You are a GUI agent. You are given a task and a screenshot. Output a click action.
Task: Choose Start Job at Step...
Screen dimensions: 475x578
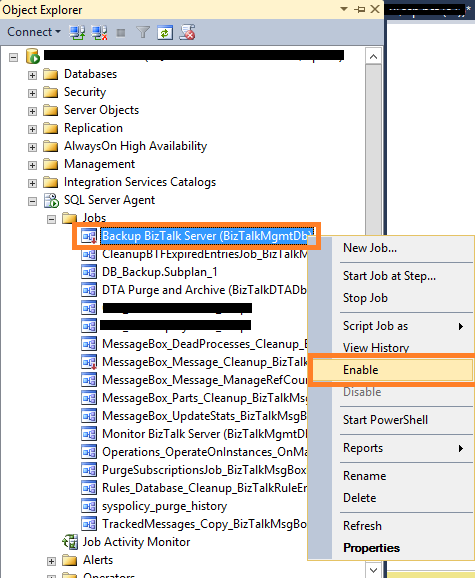coord(391,276)
